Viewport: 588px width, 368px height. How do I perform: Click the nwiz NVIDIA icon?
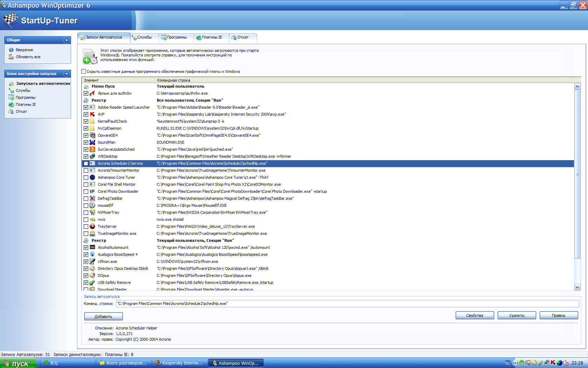click(92, 219)
